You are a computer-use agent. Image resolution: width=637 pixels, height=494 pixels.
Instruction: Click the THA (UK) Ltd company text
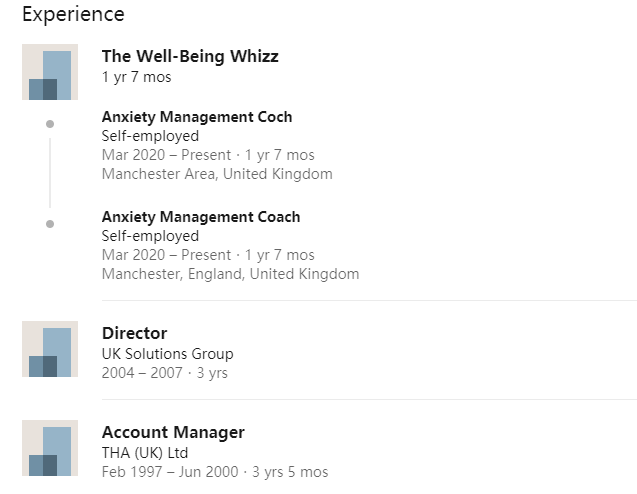point(145,453)
